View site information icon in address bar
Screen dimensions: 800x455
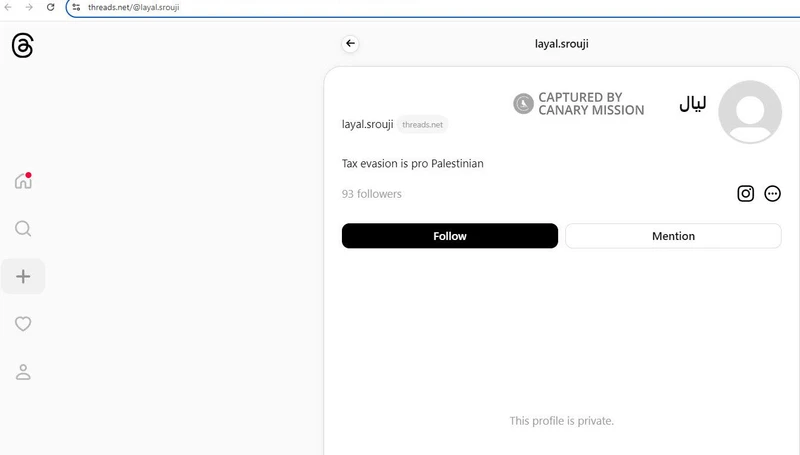coord(76,7)
